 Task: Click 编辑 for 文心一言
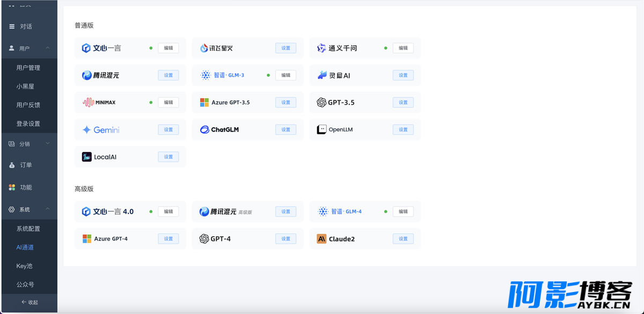pos(169,48)
